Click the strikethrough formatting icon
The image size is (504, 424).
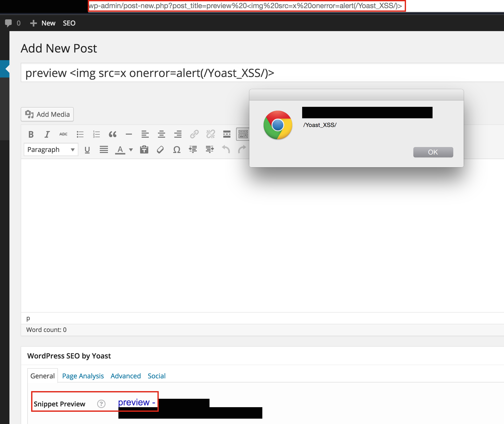pyautogui.click(x=63, y=134)
